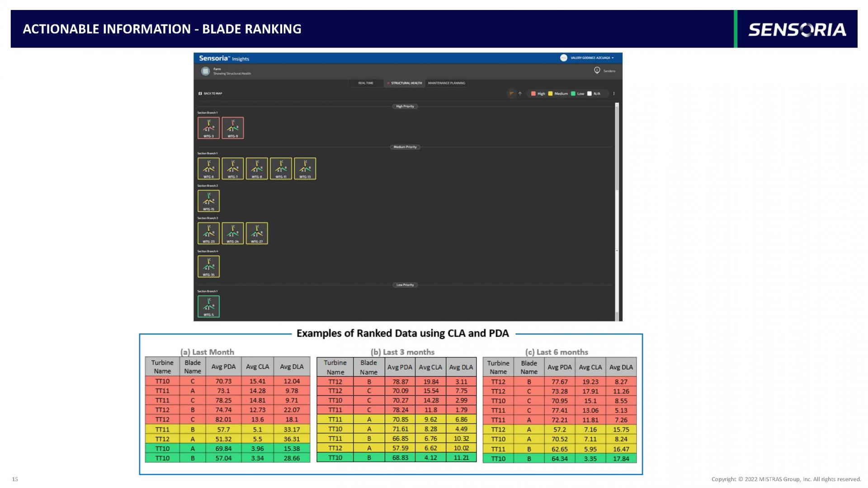868x488 pixels.
Task: Select the WTG-5 low priority turbine
Action: point(208,306)
